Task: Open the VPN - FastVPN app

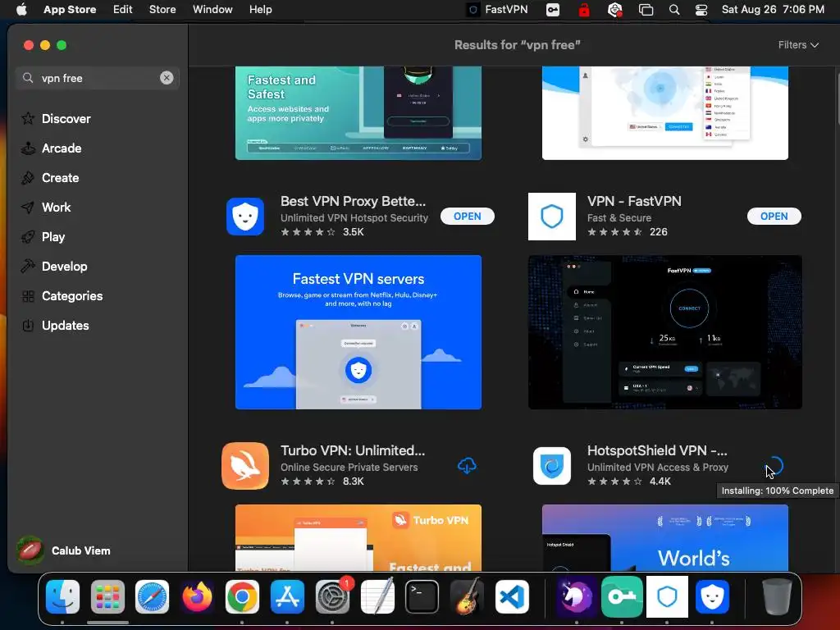Action: [774, 216]
